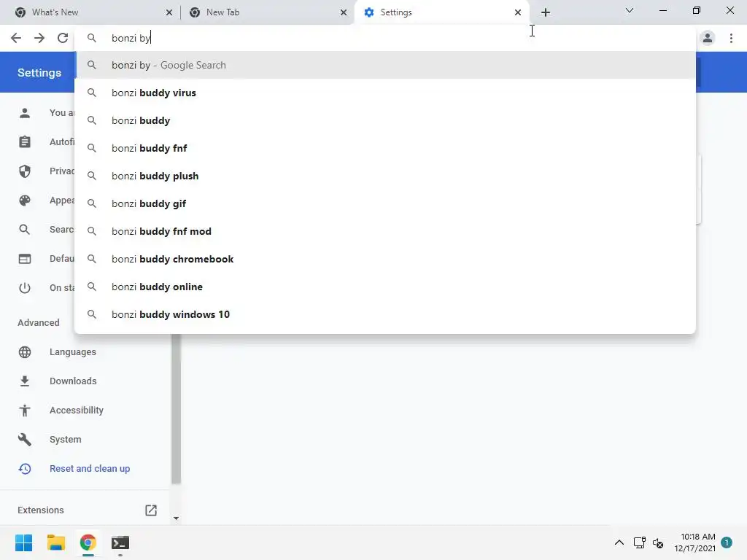Open the clock and date panel
The image size is (747, 560).
tap(695, 542)
